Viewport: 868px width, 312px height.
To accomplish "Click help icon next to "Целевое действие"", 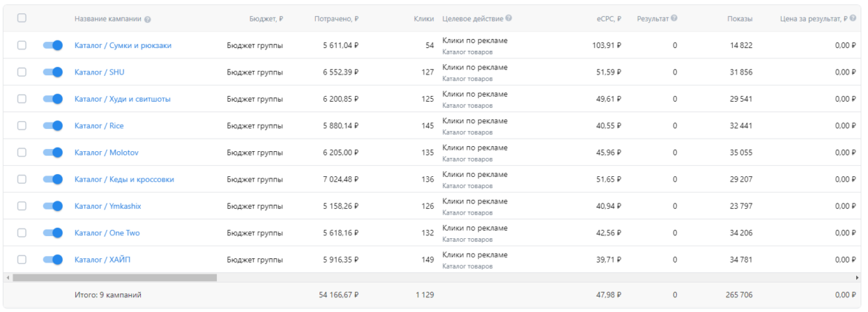I will (x=509, y=18).
